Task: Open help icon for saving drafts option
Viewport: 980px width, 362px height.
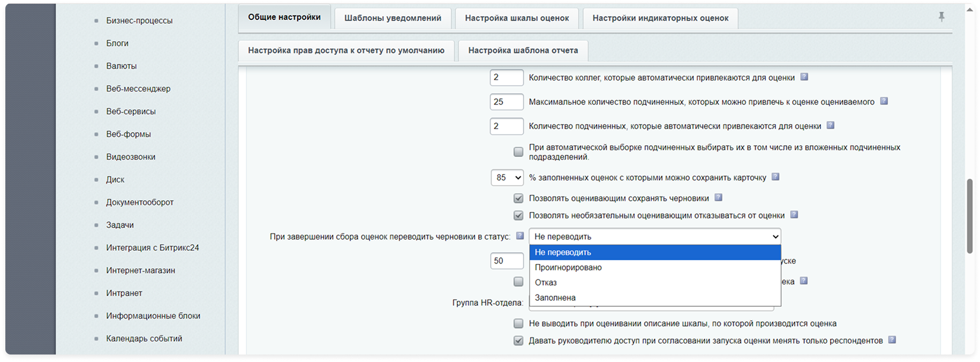Action: point(718,198)
